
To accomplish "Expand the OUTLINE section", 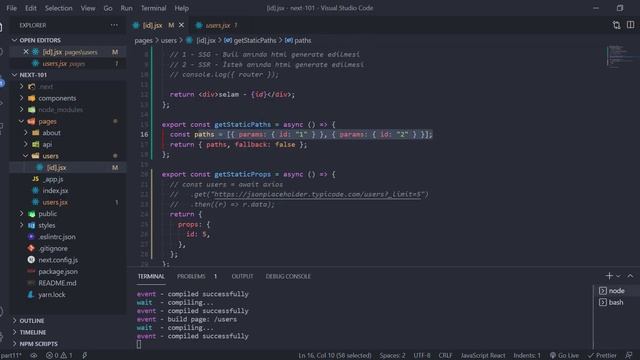I will pos(31,321).
